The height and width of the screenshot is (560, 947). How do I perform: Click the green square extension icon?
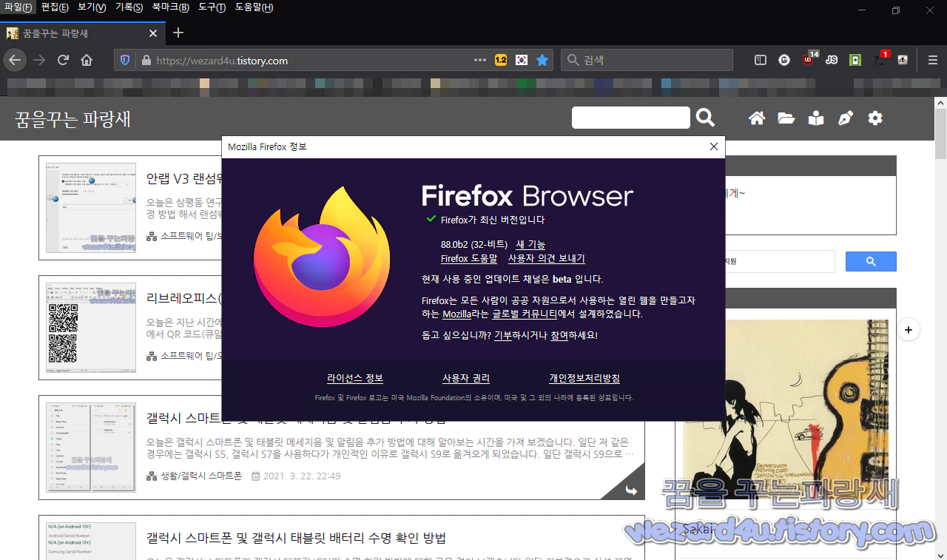855,60
